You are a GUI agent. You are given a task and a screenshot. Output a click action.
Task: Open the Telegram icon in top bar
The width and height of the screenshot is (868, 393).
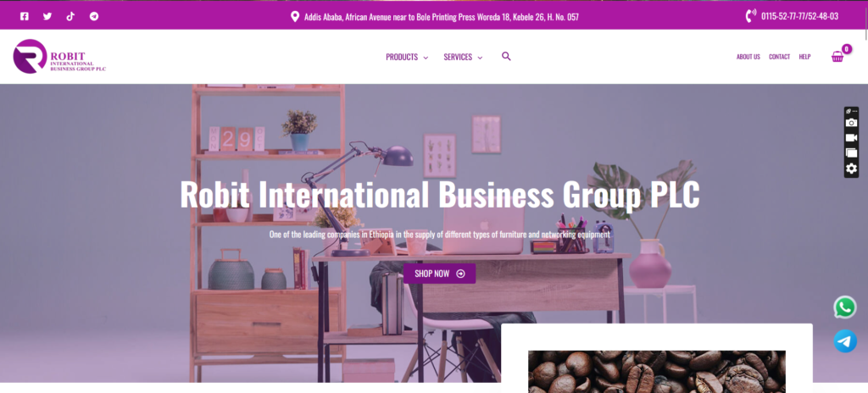pyautogui.click(x=94, y=17)
